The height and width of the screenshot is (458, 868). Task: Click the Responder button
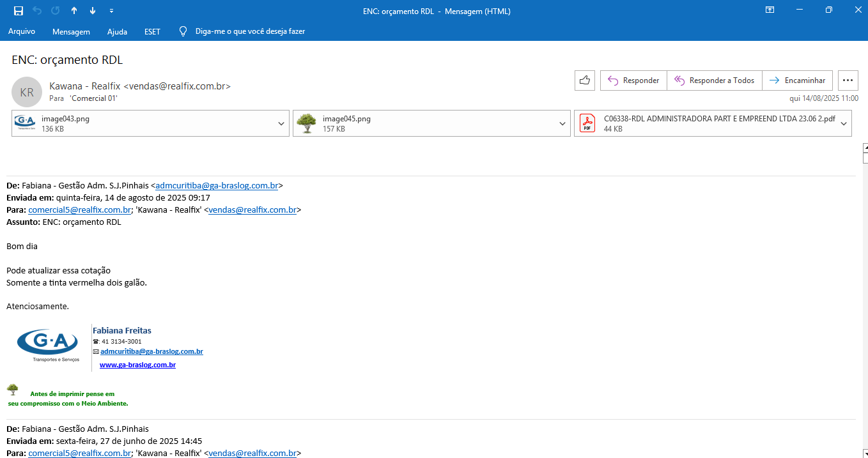633,80
